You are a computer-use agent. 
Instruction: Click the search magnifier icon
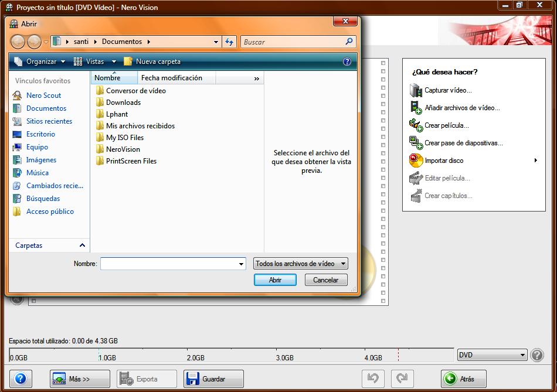349,42
